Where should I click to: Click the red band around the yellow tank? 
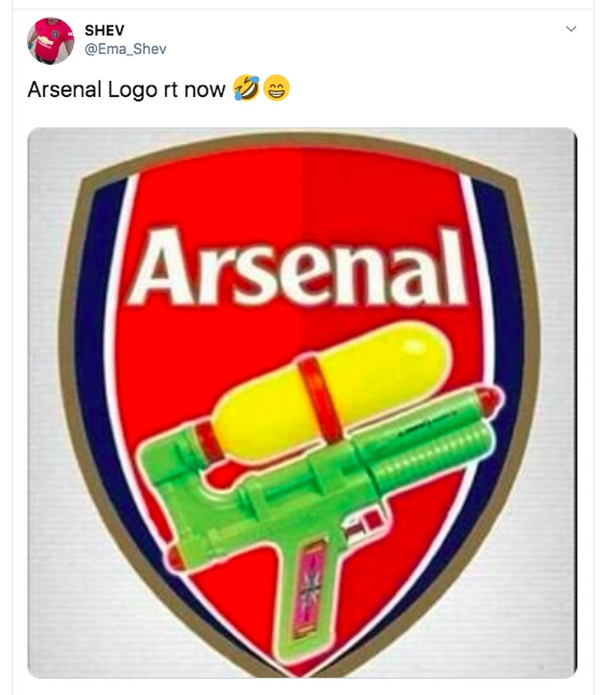point(320,391)
